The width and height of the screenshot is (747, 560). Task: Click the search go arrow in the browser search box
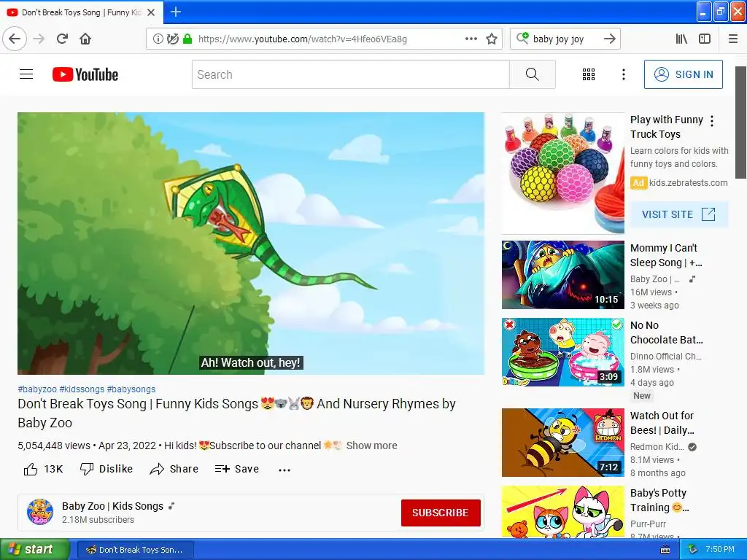609,39
